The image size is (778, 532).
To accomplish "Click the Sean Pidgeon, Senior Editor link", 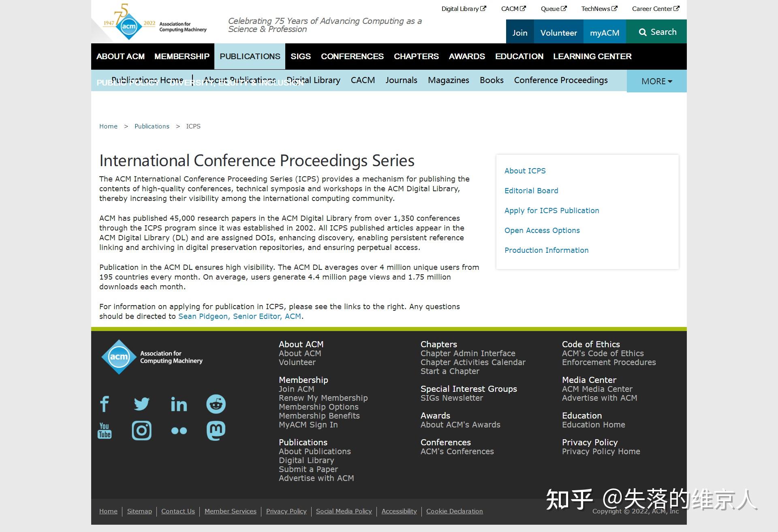I will coord(239,316).
